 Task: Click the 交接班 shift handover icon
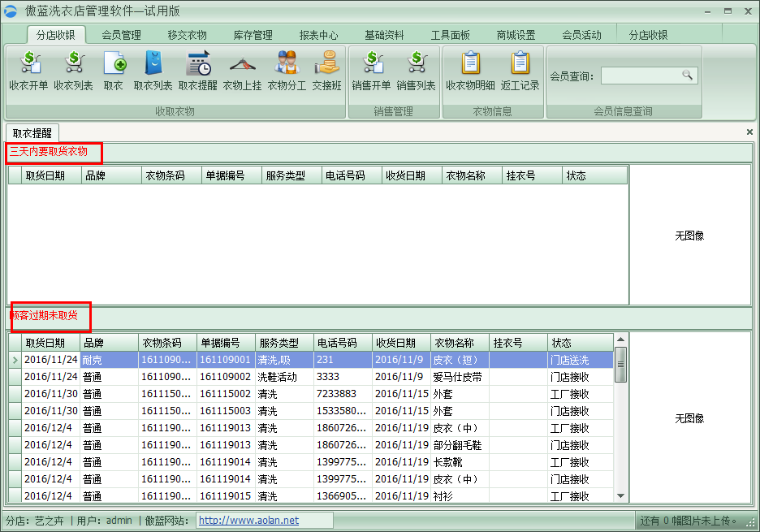point(326,70)
